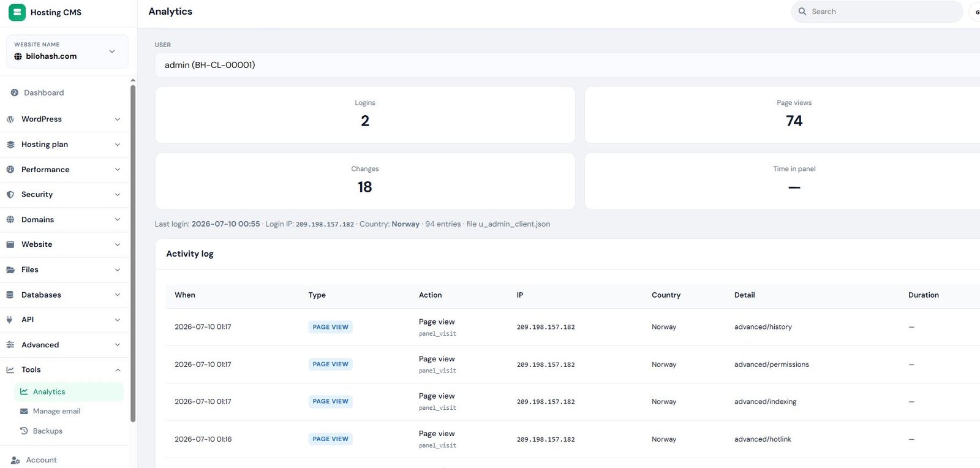
Task: Expand the Advanced section chevron
Action: click(x=118, y=345)
